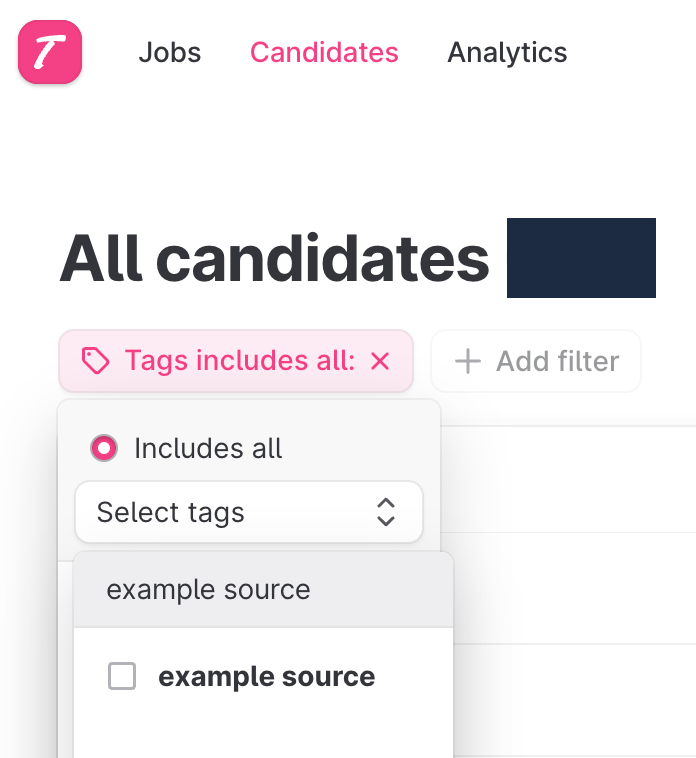Go to the Jobs section

[x=169, y=52]
